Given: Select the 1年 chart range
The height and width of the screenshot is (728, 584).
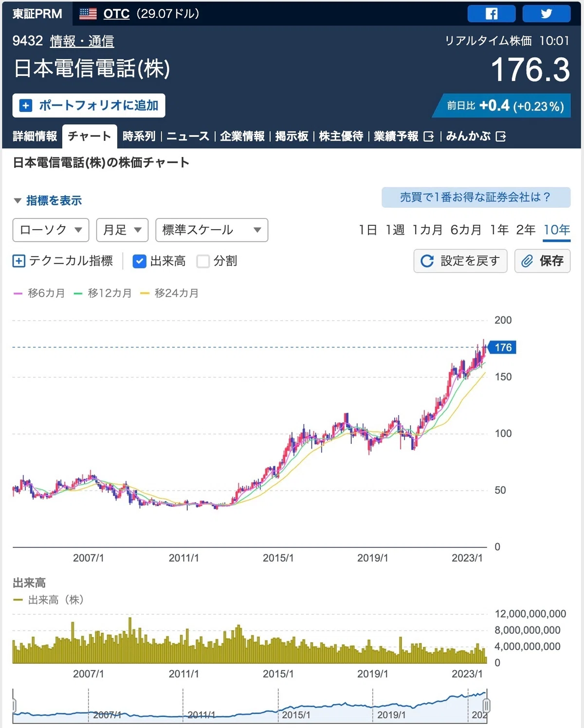Looking at the screenshot, I should pyautogui.click(x=499, y=230).
